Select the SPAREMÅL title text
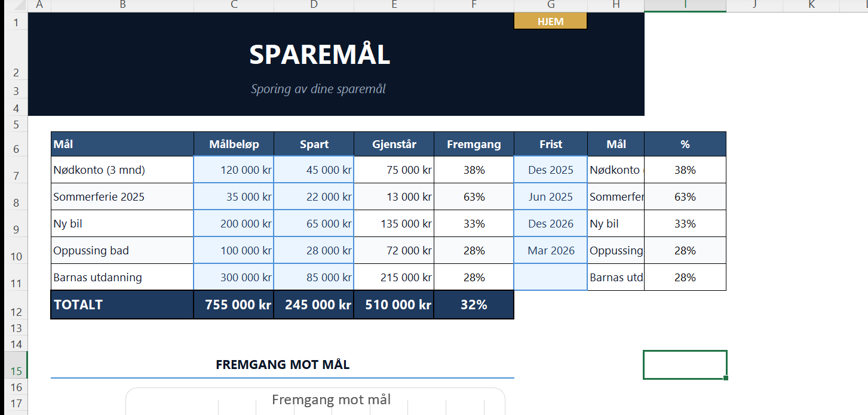This screenshot has height=415, width=868. pyautogui.click(x=320, y=55)
